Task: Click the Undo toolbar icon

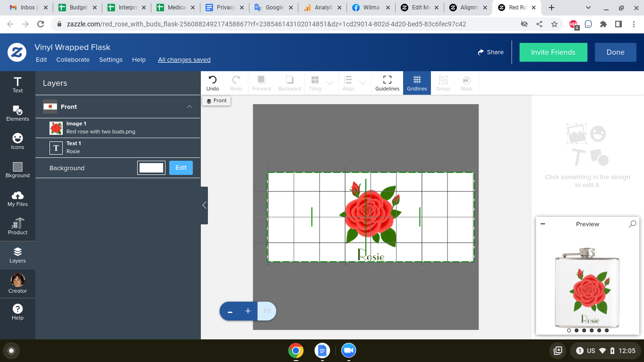Action: coord(213,83)
